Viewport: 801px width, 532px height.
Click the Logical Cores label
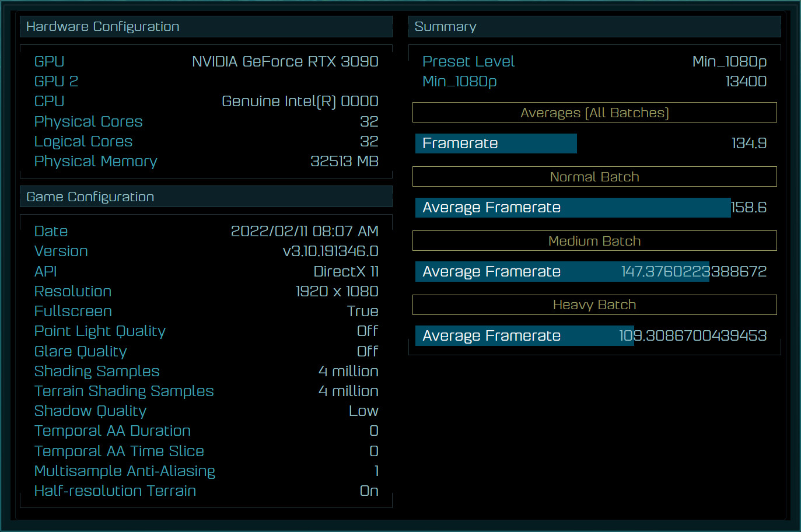[x=83, y=141]
